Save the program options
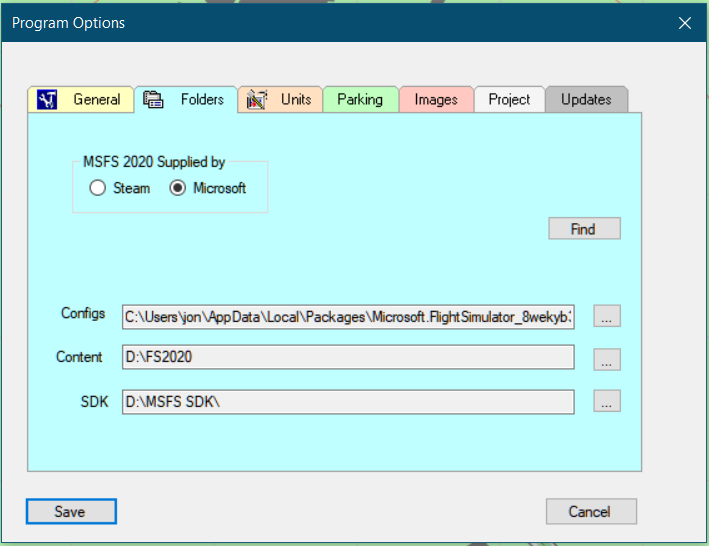This screenshot has width=709, height=546. 71,512
